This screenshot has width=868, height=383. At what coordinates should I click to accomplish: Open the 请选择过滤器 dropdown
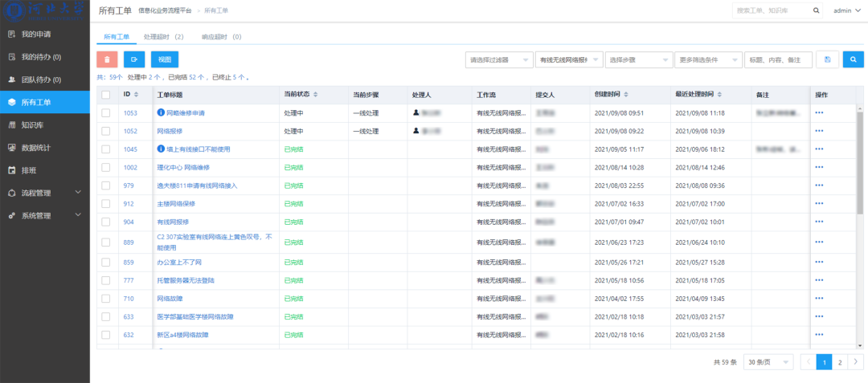pos(499,60)
